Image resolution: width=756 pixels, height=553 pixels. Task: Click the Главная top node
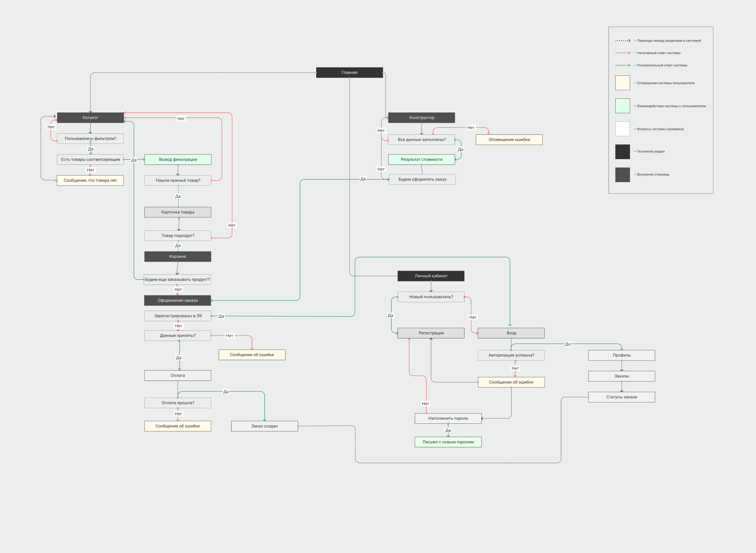[349, 73]
